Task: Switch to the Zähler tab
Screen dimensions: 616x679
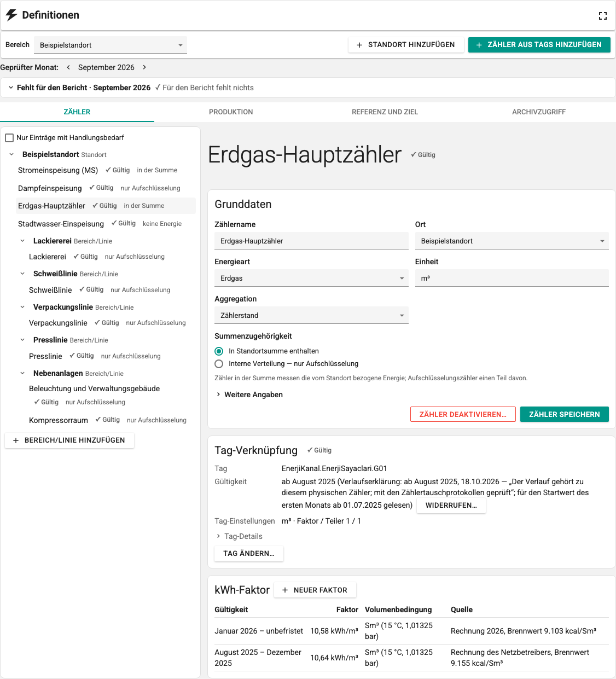Action: pyautogui.click(x=77, y=112)
